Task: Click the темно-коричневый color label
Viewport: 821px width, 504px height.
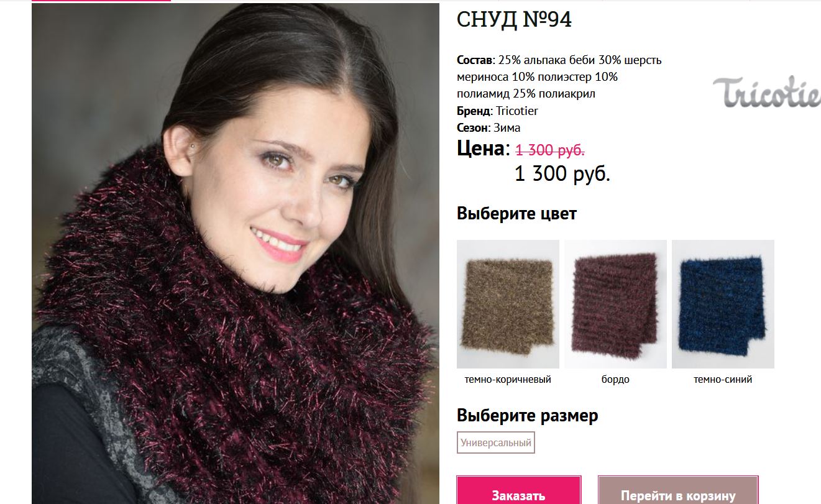Action: [x=508, y=379]
